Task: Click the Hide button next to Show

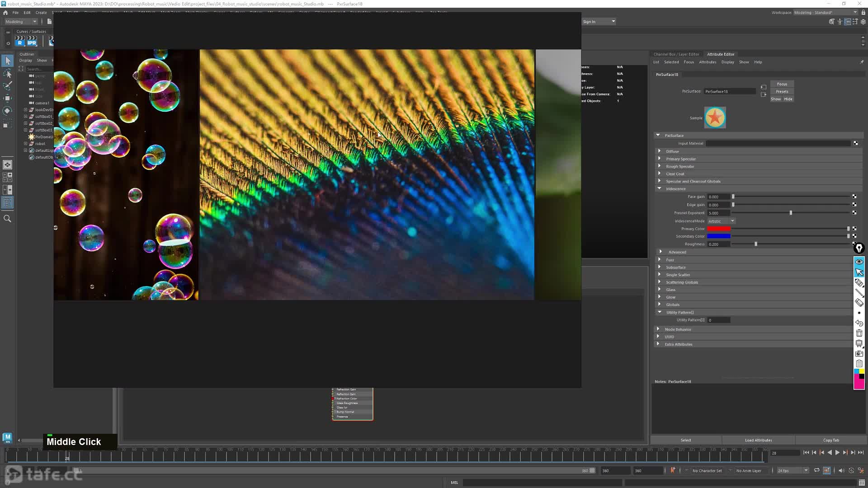Action: [788, 99]
